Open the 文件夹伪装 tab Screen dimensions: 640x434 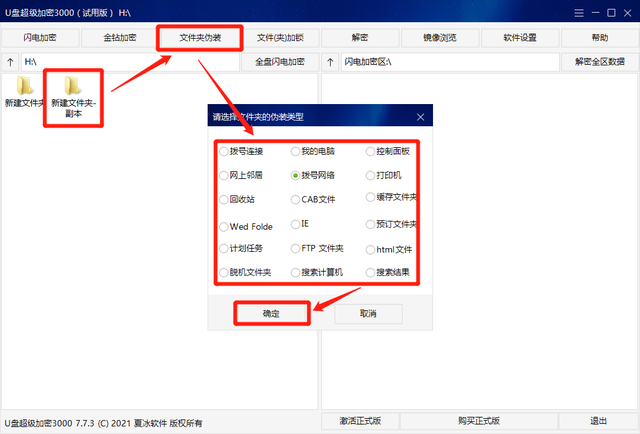pos(200,38)
